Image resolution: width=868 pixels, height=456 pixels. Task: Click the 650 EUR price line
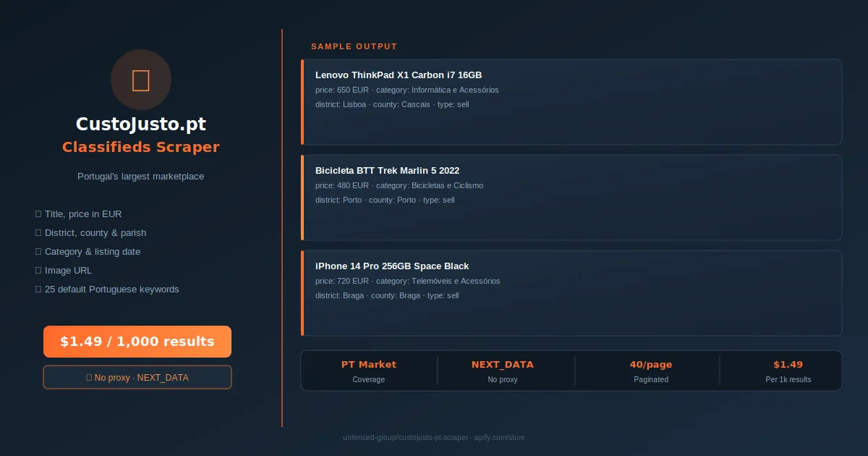pyautogui.click(x=407, y=90)
